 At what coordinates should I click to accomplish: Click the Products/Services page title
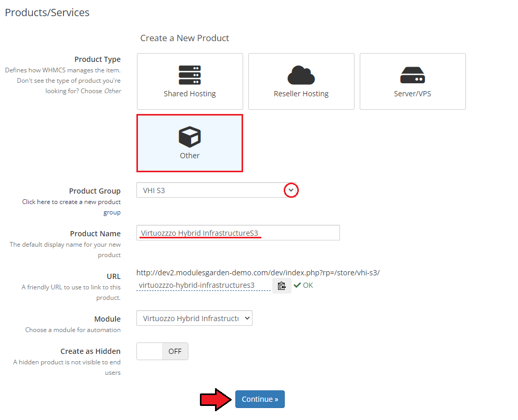[x=47, y=12]
